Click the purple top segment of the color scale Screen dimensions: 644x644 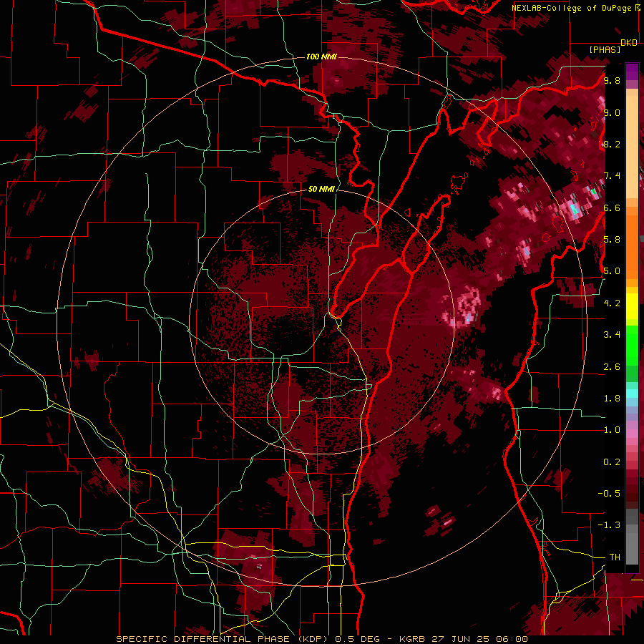(x=632, y=72)
